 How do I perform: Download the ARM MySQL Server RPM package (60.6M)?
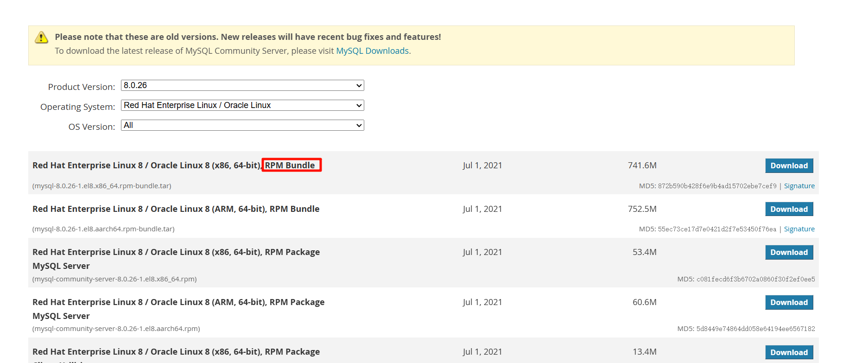pyautogui.click(x=789, y=302)
